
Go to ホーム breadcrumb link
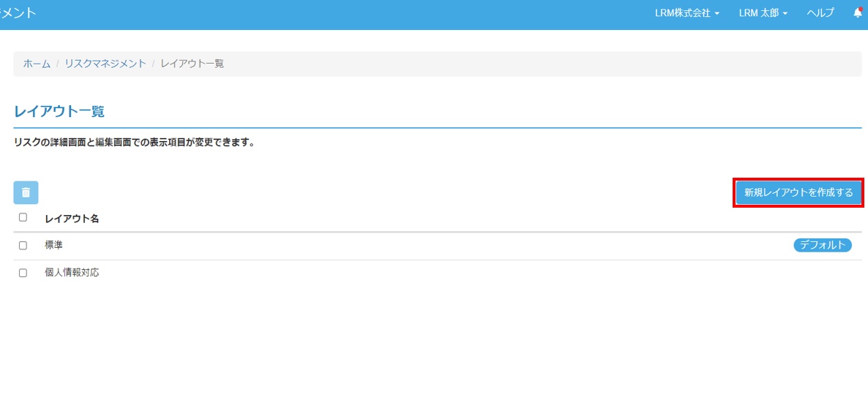pyautogui.click(x=37, y=64)
